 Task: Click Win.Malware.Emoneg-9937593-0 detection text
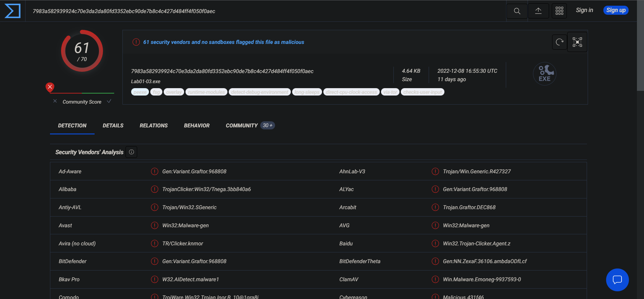coord(482,279)
